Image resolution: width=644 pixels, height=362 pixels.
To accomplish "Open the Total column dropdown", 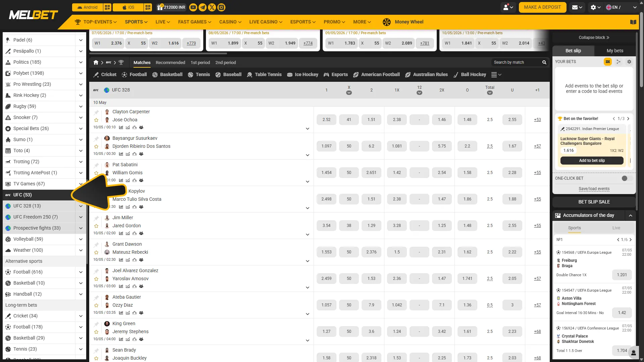I will 490,93.
